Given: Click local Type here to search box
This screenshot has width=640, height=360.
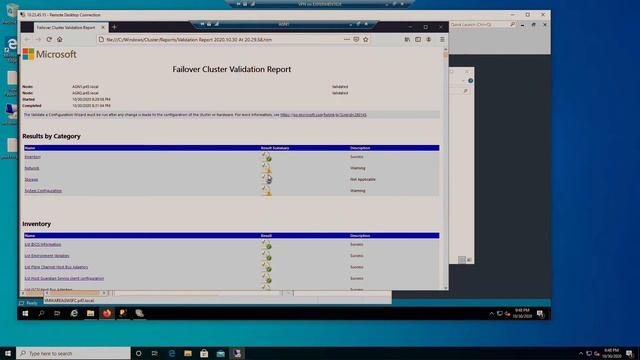Looking at the screenshot, I should [73, 353].
